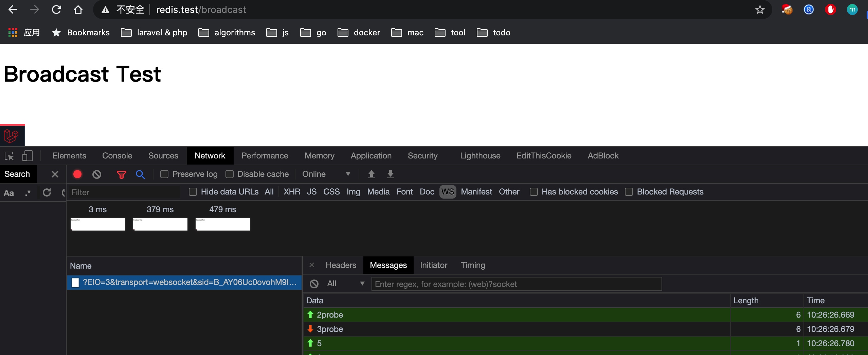The image size is (868, 355).
Task: Toggle regular expression search option
Action: [x=28, y=193]
